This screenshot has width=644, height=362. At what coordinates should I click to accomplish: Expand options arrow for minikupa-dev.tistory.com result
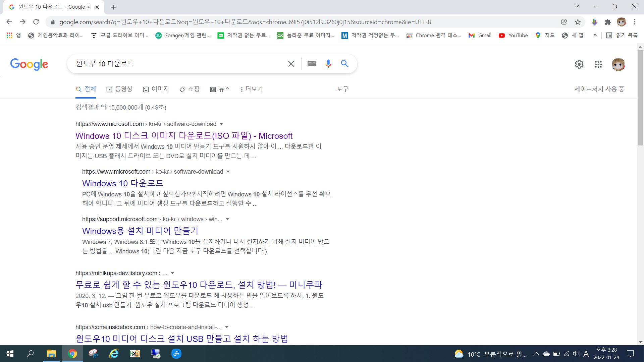(x=172, y=274)
